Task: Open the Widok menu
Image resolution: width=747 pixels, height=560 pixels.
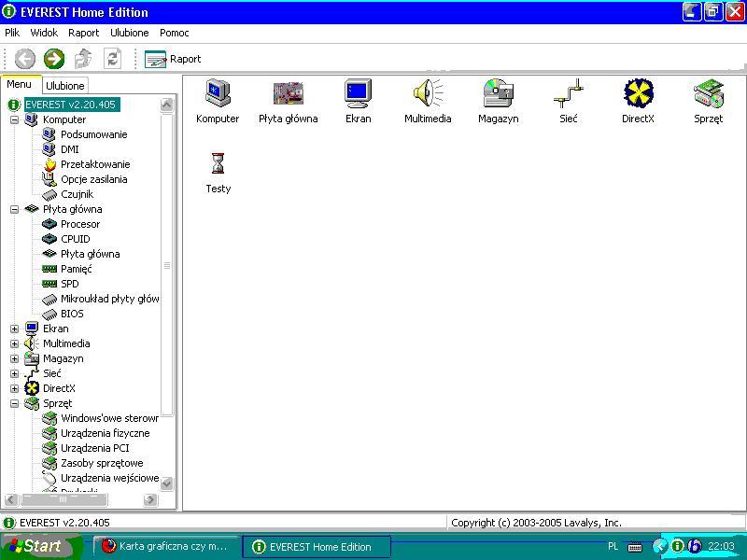Action: (44, 33)
